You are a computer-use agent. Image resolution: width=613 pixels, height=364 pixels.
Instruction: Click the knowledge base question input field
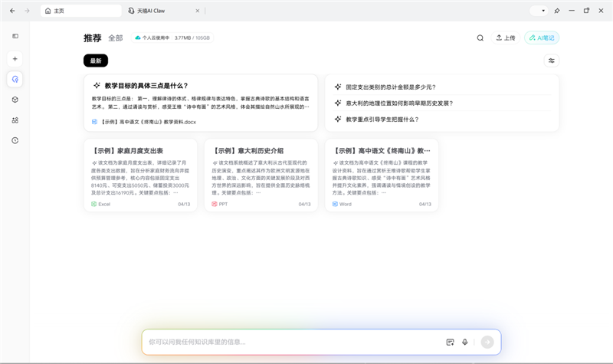(295, 342)
